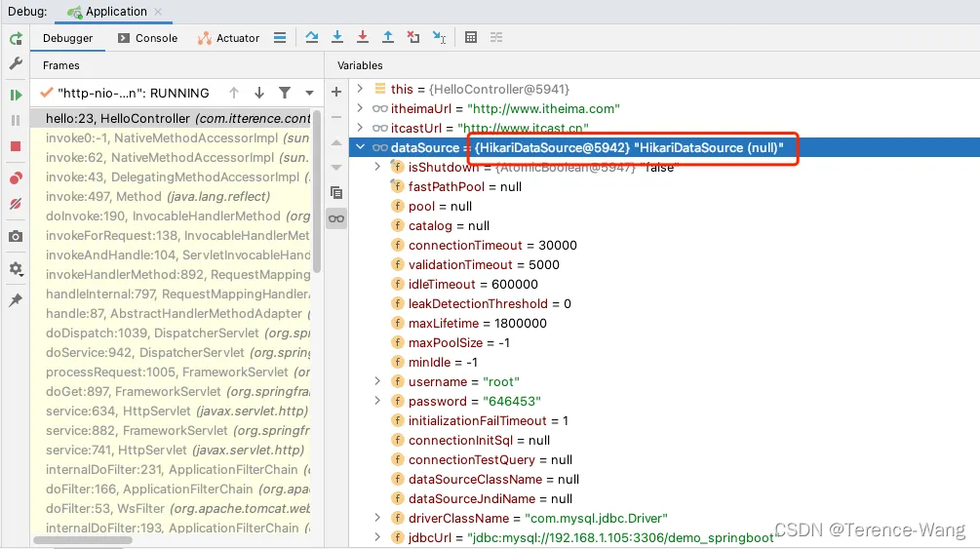Expand the username field node
The width and height of the screenshot is (980, 549).
[x=378, y=381]
